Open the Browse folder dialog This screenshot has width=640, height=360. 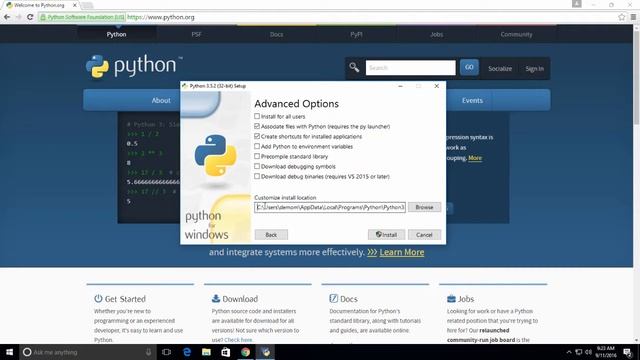pos(424,207)
